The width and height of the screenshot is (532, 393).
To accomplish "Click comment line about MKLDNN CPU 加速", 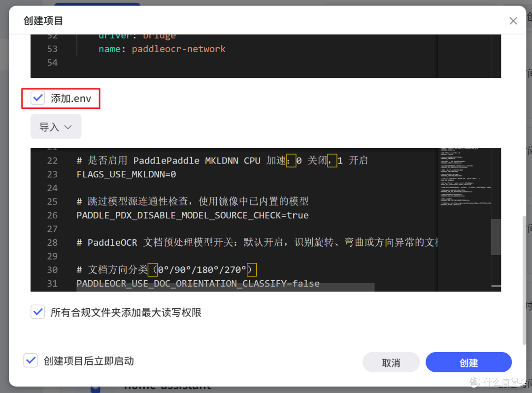I will tap(222, 161).
